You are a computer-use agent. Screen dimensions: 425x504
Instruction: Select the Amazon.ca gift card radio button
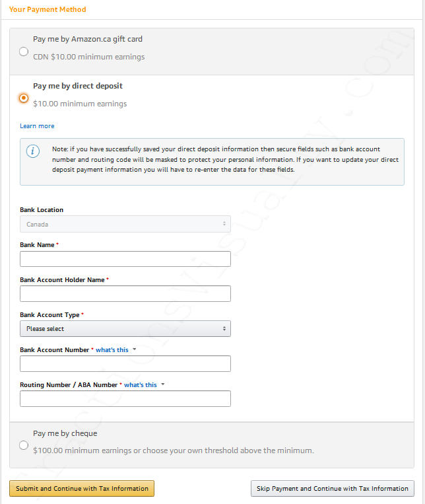coord(24,52)
